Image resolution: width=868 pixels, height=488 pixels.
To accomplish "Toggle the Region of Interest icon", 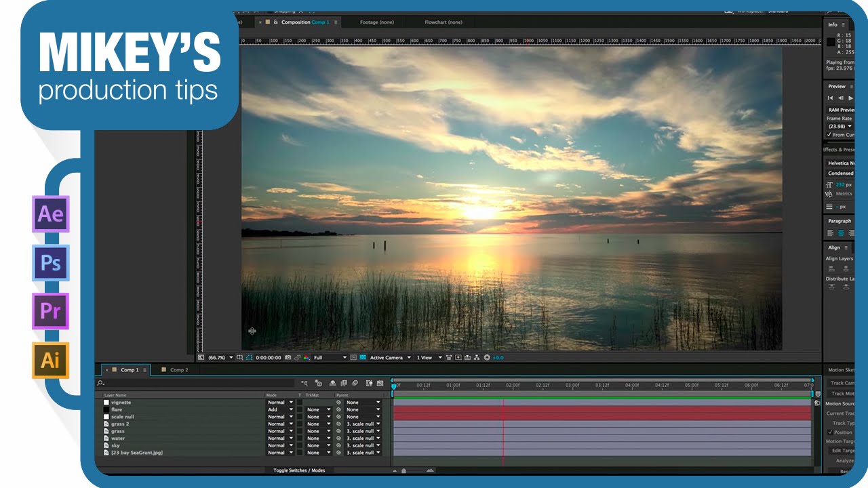I will coord(353,357).
